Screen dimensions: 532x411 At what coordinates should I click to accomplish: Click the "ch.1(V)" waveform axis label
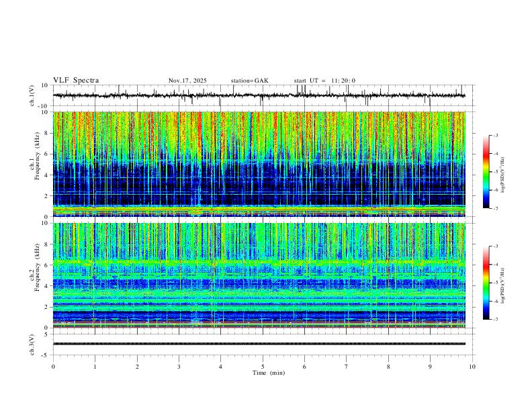point(32,95)
